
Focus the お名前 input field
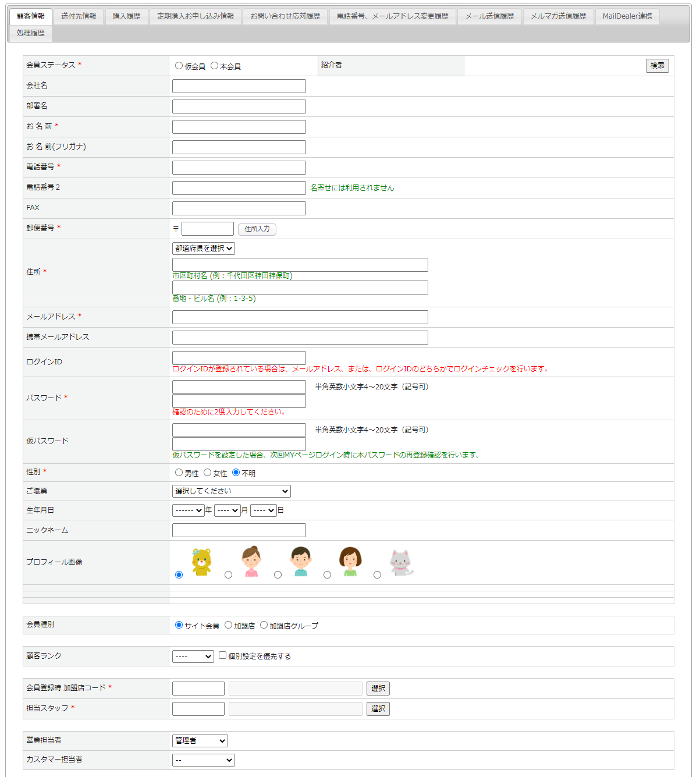tap(239, 127)
